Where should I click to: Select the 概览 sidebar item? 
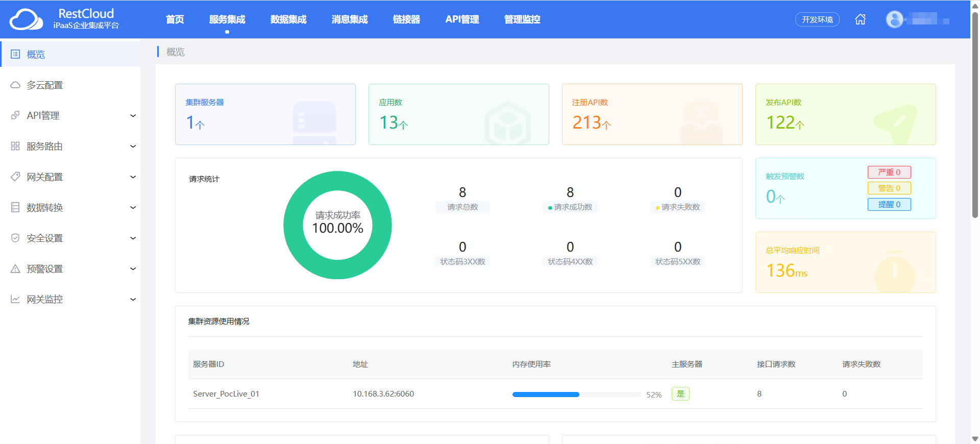[70, 54]
